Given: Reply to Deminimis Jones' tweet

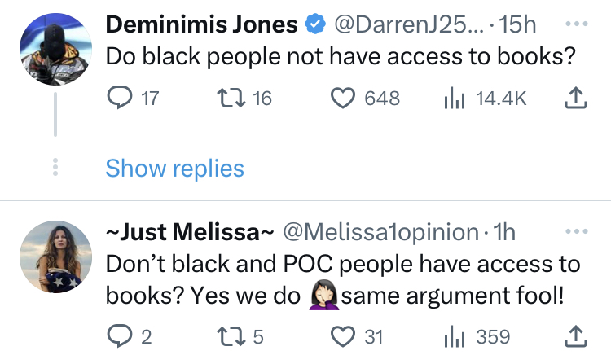Looking at the screenshot, I should [x=119, y=99].
